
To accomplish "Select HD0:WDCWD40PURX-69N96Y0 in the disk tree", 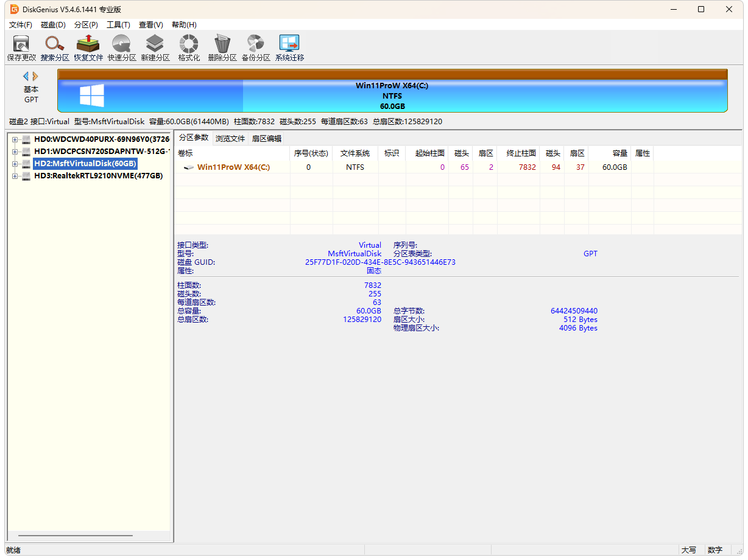I will [x=102, y=139].
